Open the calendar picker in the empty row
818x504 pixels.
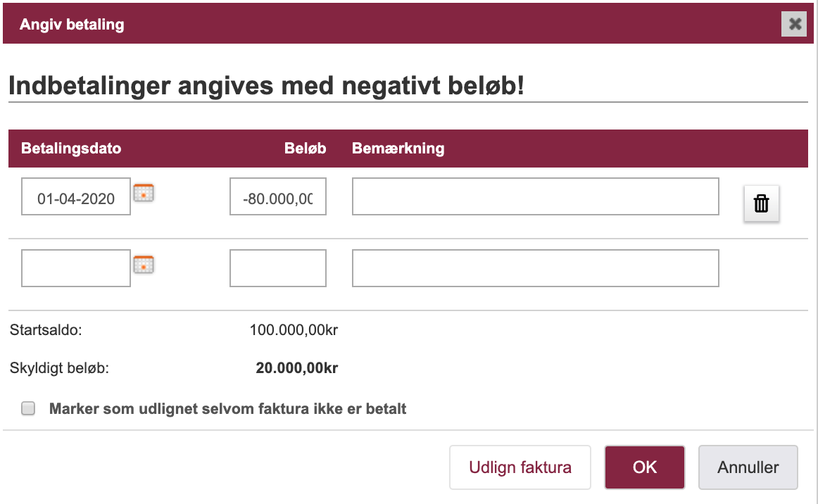click(144, 265)
